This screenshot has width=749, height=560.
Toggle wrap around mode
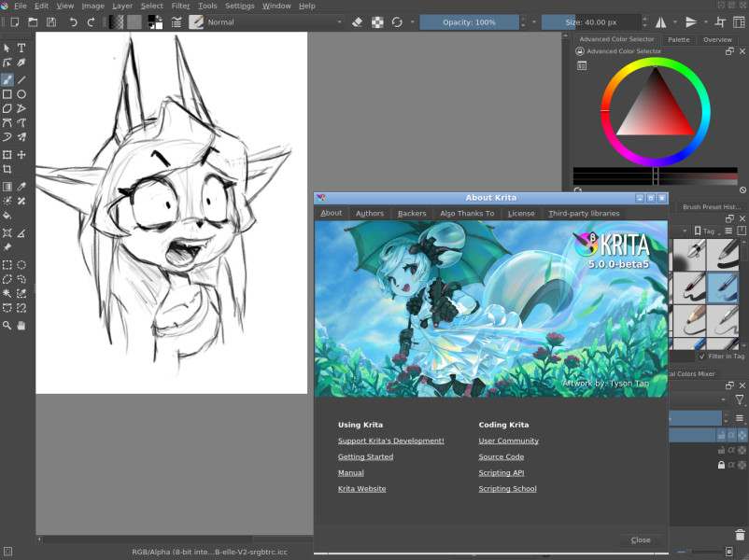(x=720, y=22)
